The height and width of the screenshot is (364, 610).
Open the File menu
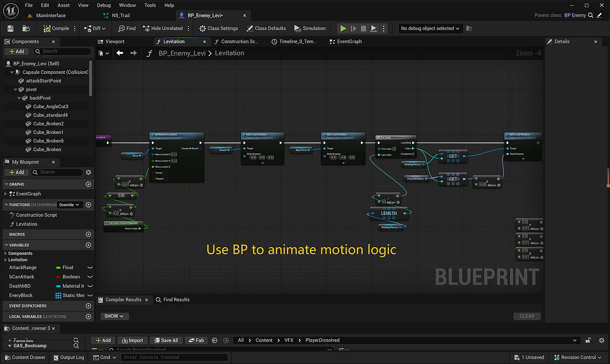pos(29,5)
